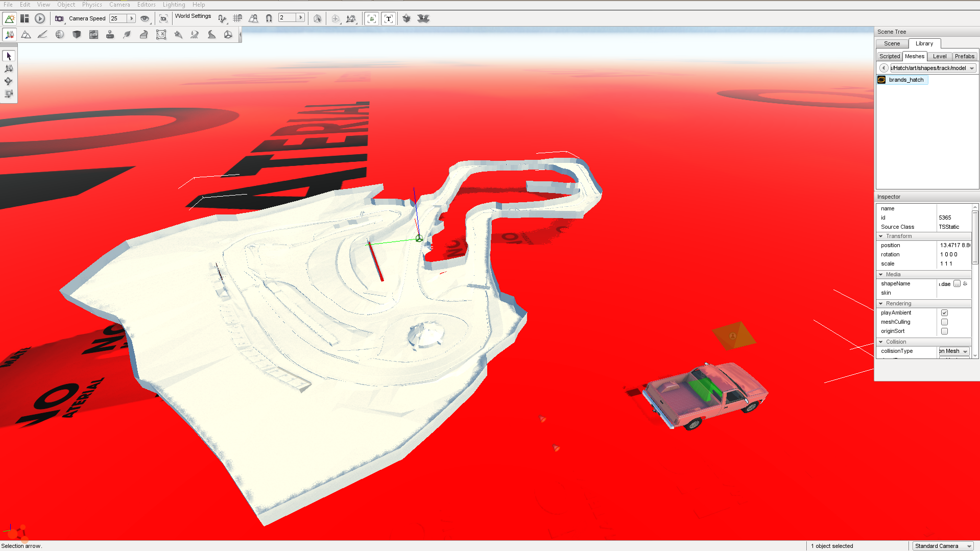
Task: Open the Particle Editor icon
Action: (178, 35)
